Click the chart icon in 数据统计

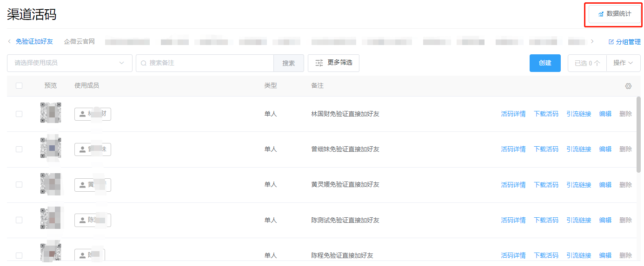point(601,14)
